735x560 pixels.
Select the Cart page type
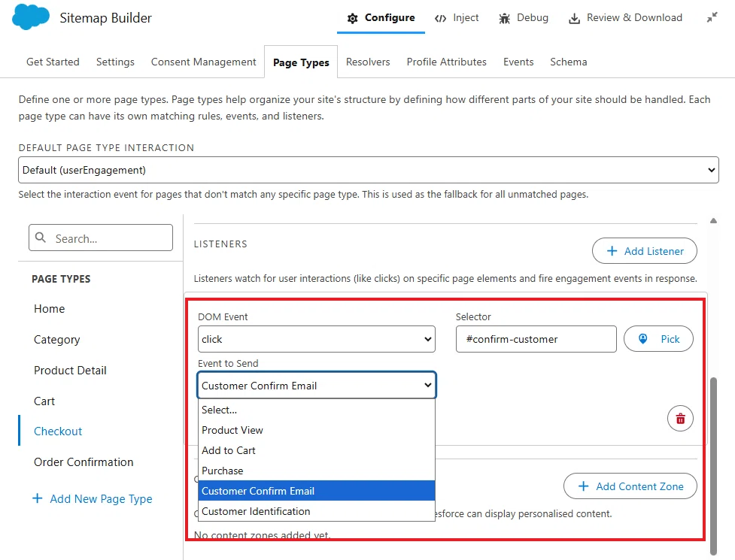point(44,401)
